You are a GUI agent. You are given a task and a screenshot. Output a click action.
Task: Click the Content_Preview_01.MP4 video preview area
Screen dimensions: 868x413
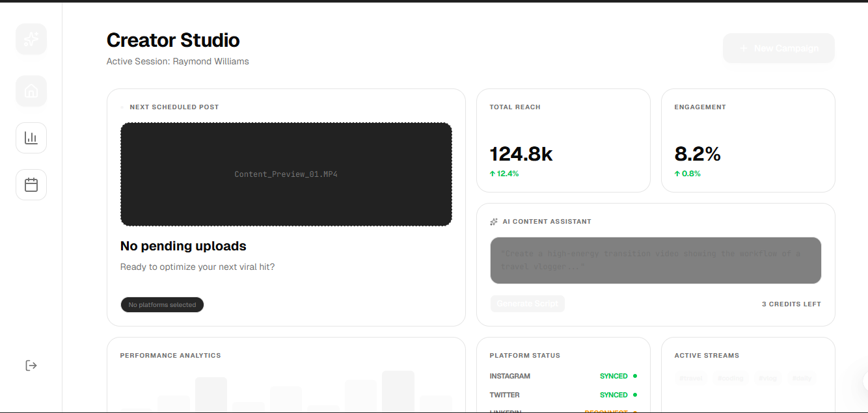(x=286, y=174)
